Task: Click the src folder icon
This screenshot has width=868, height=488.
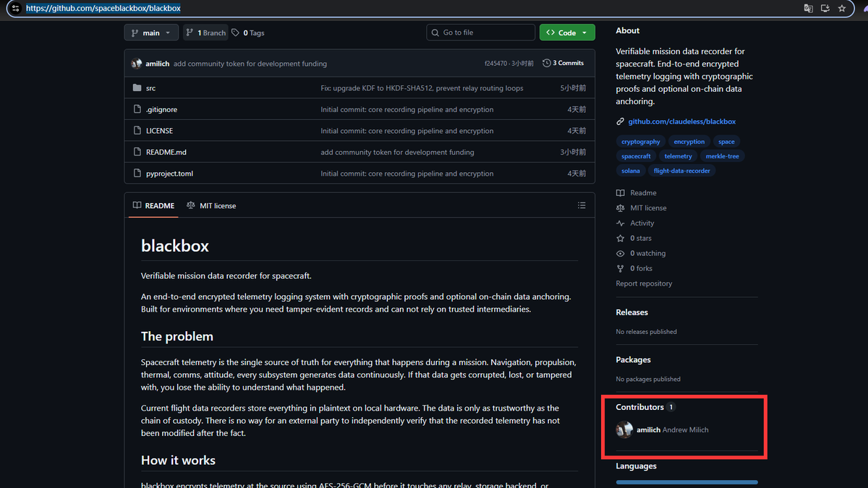Action: (137, 88)
